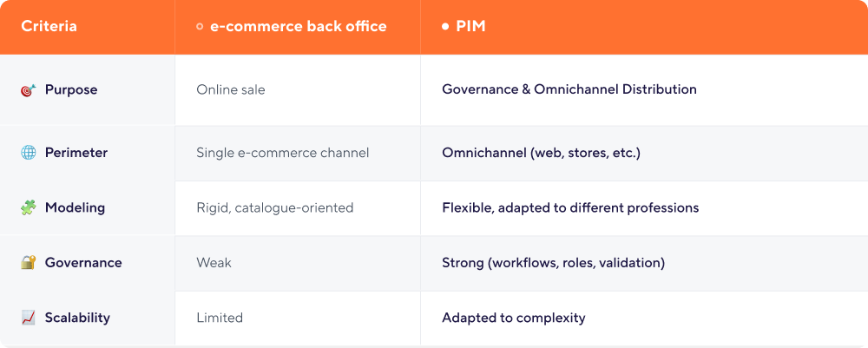Click the solid white bullet before PIM
The width and height of the screenshot is (868, 348).
(445, 27)
